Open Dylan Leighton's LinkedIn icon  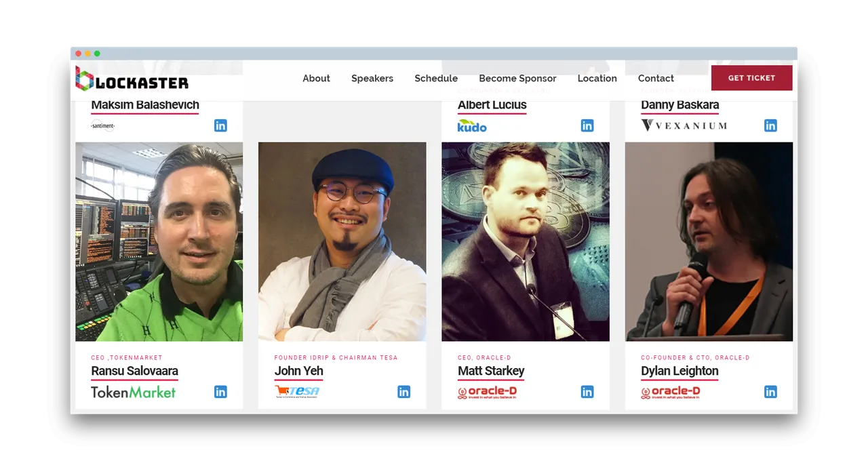[770, 392]
